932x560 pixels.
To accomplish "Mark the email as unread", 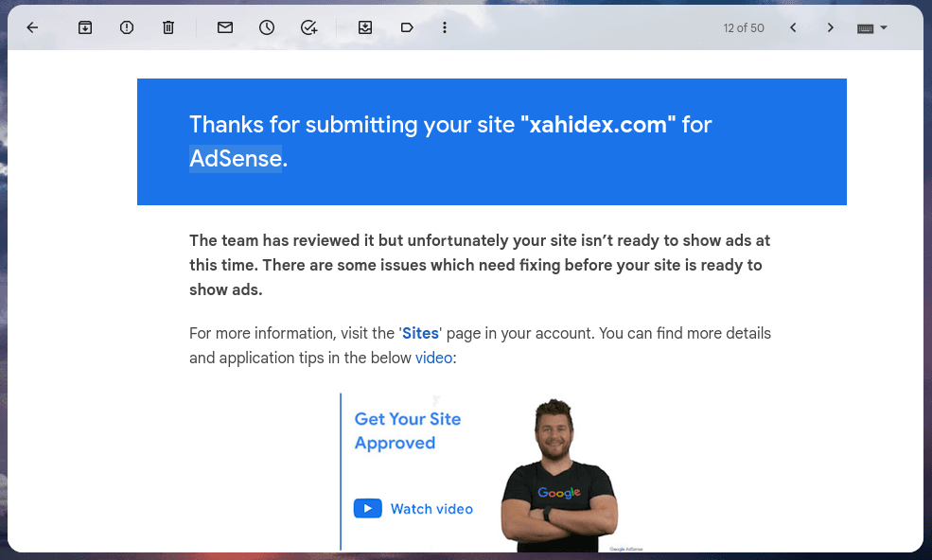I will [x=224, y=27].
